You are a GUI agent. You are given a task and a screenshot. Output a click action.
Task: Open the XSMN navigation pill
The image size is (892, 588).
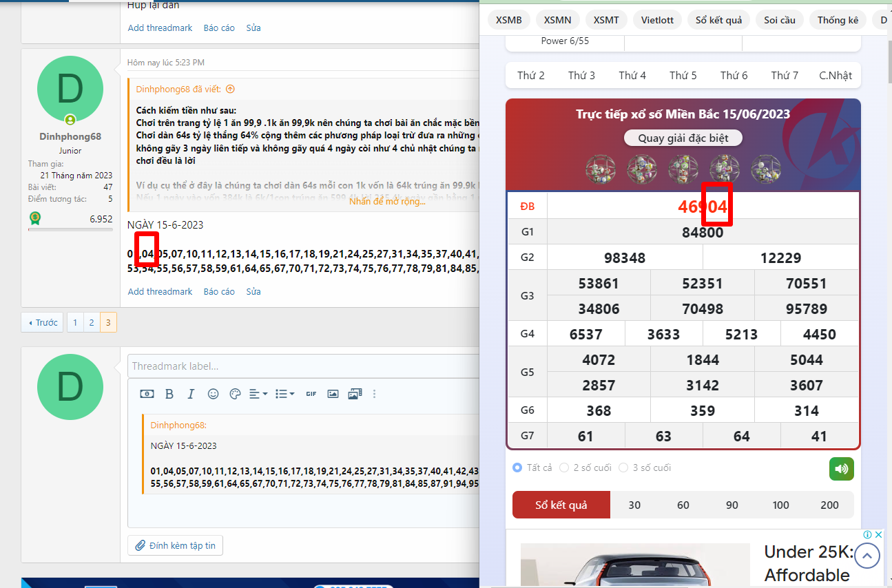pyautogui.click(x=558, y=20)
